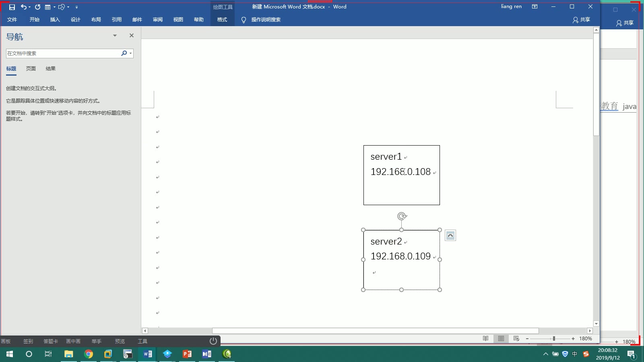
Task: Click the zoom in plus button
Action: coord(573,339)
